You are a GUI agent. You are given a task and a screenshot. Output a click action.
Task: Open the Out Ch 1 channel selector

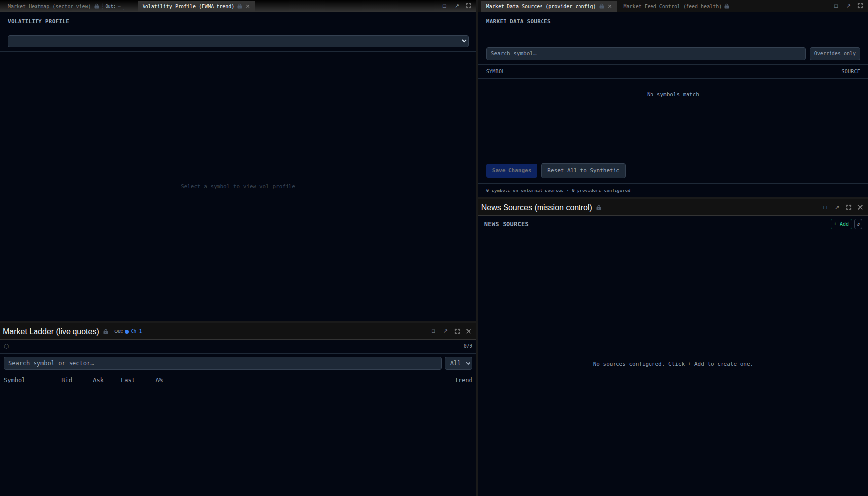[128, 331]
